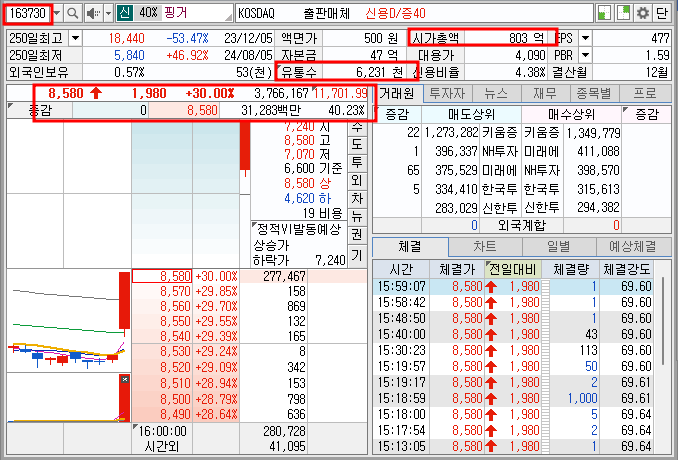Select the 차트 tab
Image resolution: width=678 pixels, height=460 pixels.
(485, 246)
